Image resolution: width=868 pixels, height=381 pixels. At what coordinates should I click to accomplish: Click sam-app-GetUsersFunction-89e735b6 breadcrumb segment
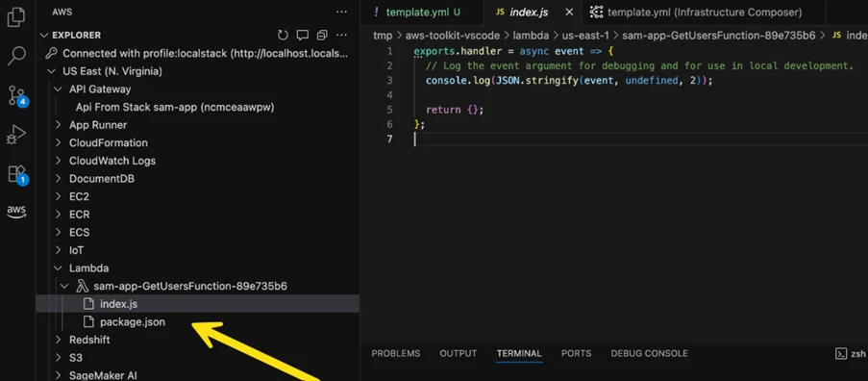coord(719,36)
